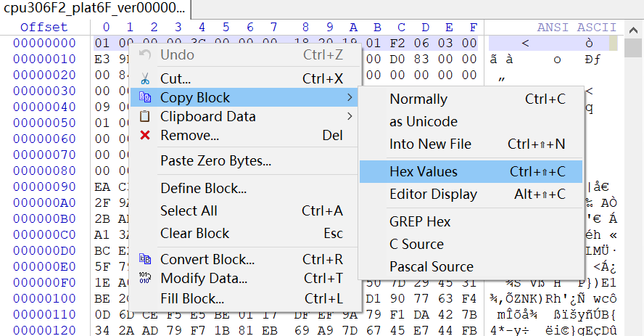Image resolution: width=644 pixels, height=336 pixels.
Task: Choose Clear Block
Action: coord(245,233)
